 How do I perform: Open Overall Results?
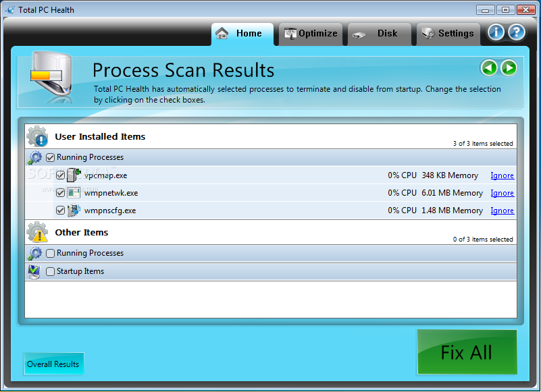[x=53, y=364]
